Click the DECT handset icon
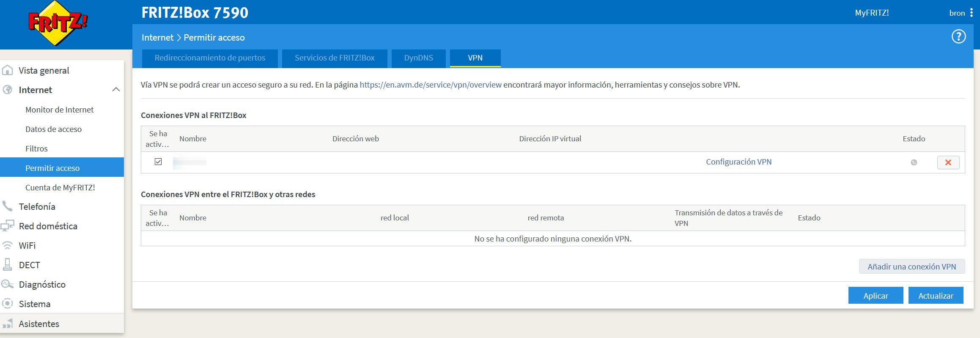The image size is (980, 338). point(8,265)
